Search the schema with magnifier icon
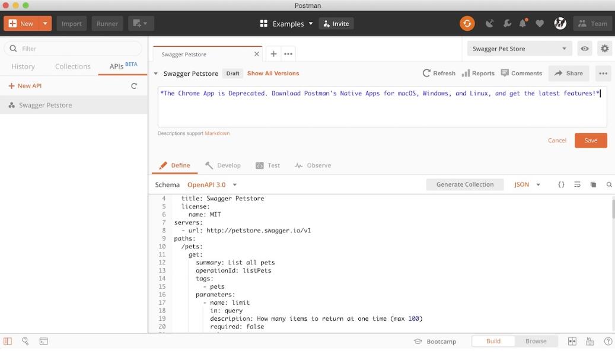 coord(609,185)
